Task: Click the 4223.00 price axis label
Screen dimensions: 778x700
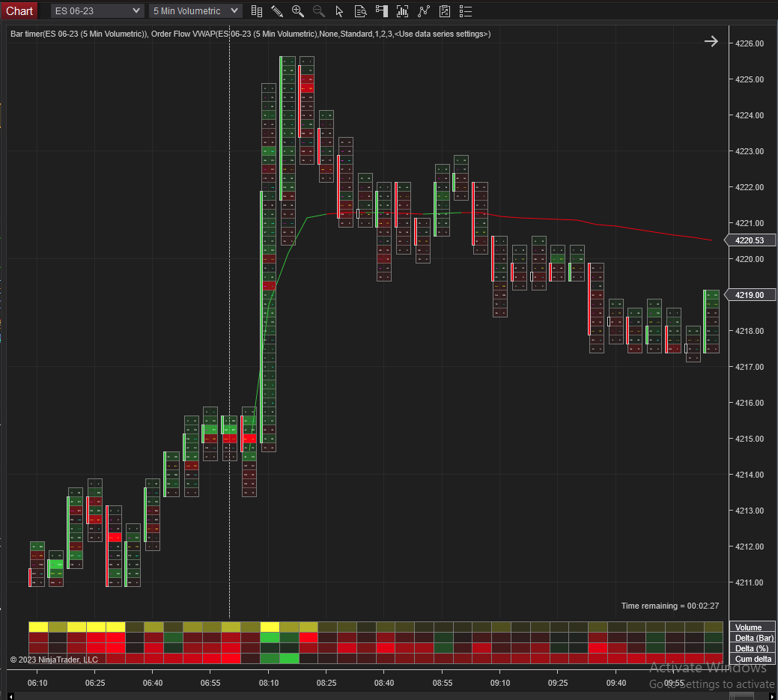Action: click(750, 151)
